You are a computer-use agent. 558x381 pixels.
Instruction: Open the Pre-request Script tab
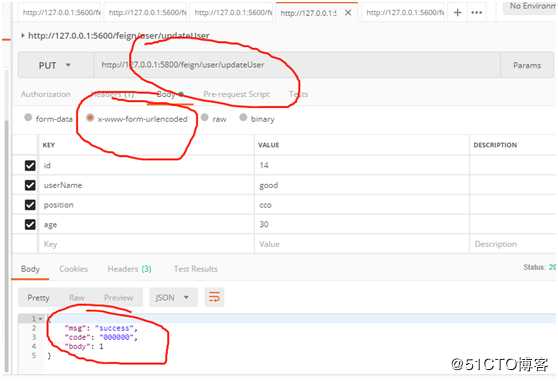237,94
